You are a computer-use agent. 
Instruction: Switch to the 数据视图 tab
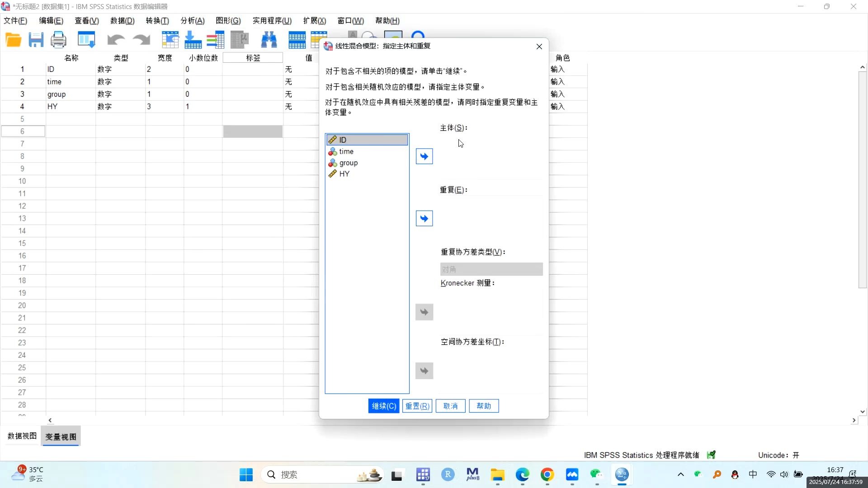21,436
